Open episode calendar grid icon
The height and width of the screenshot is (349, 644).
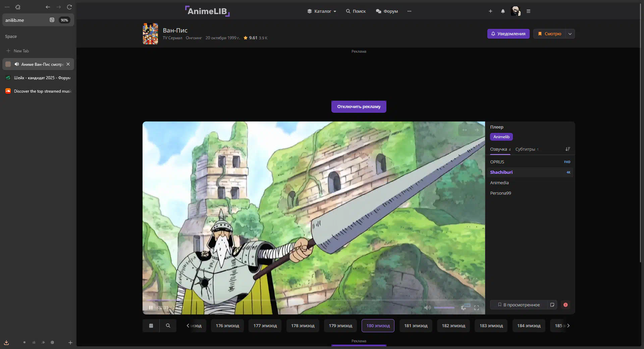(x=151, y=326)
